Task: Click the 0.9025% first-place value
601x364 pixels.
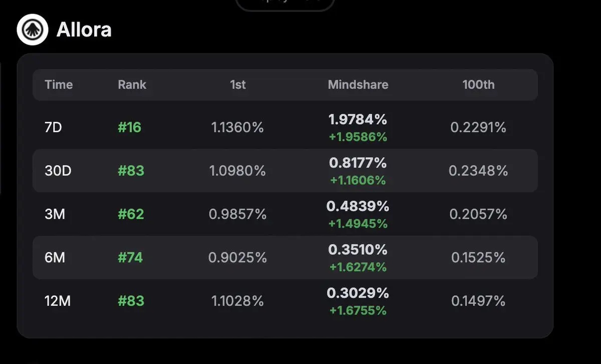Action: (x=238, y=257)
